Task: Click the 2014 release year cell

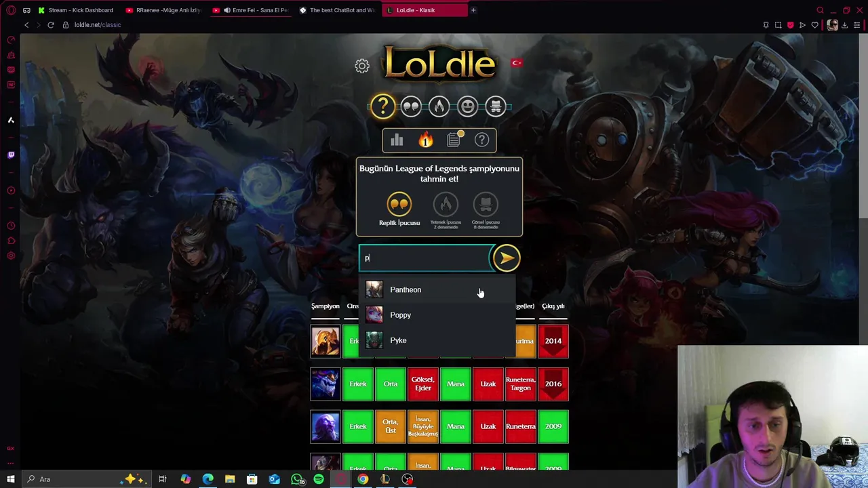Action: coord(553,341)
